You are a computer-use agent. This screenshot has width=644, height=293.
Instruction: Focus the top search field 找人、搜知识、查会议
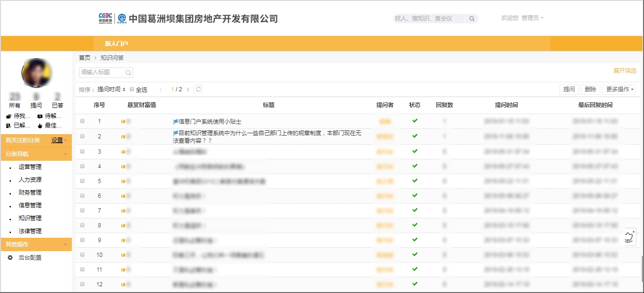tap(429, 19)
